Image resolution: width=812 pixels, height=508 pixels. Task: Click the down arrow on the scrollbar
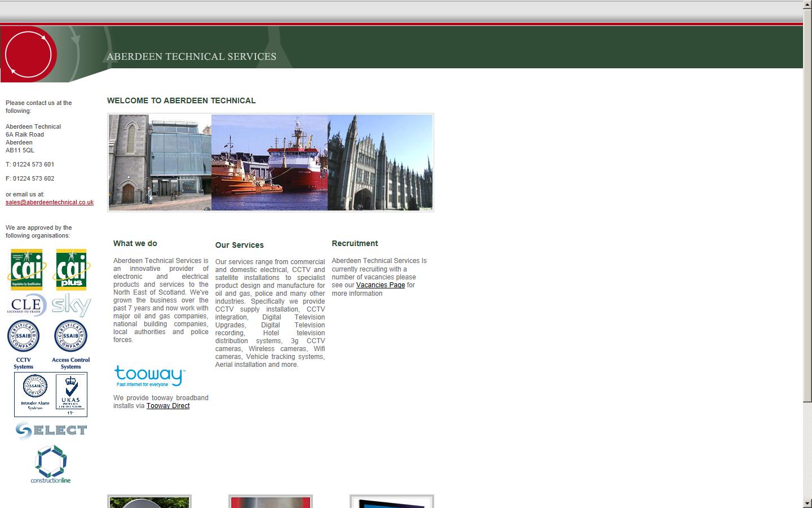[807, 503]
